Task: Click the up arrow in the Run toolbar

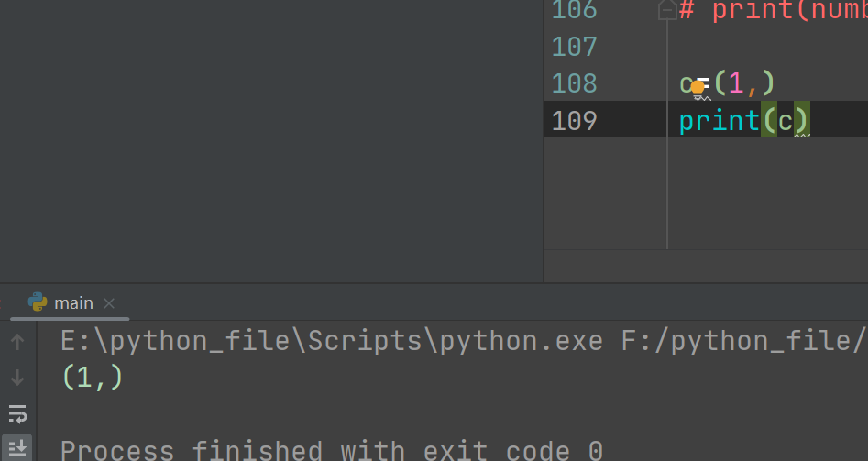Action: tap(17, 342)
